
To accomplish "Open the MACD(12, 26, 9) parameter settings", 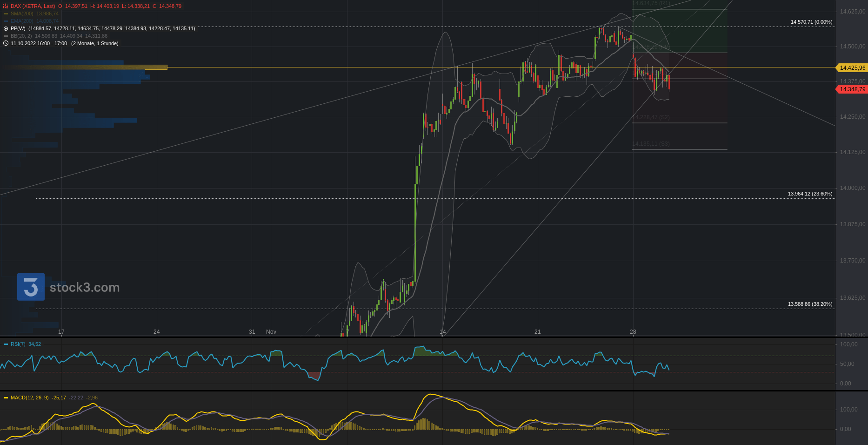I will 29,398.
